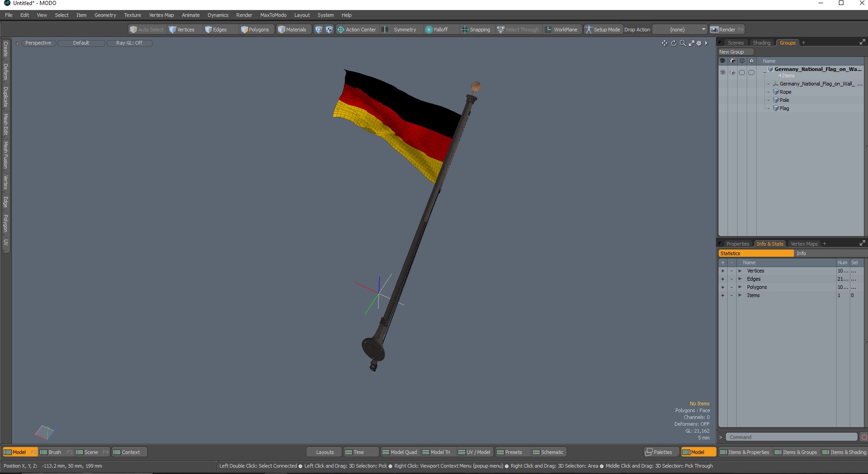Open Ray GL: Off dropdown
868x474 pixels.
[x=130, y=43]
